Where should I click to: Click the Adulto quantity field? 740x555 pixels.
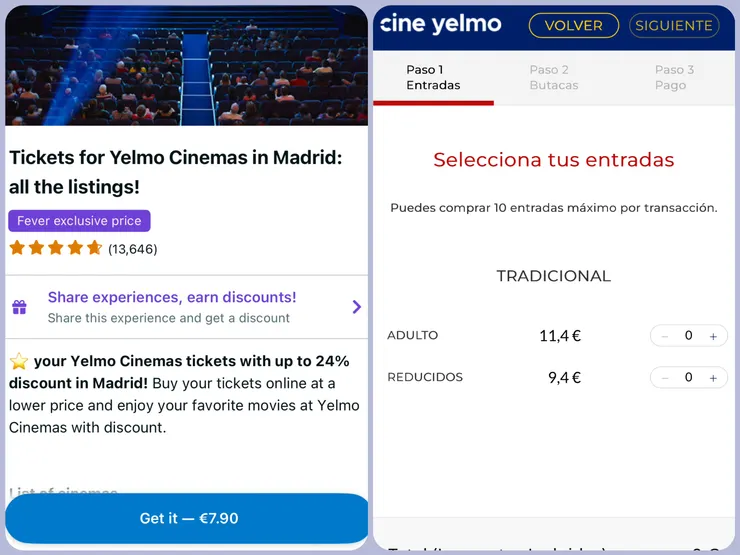[688, 337]
